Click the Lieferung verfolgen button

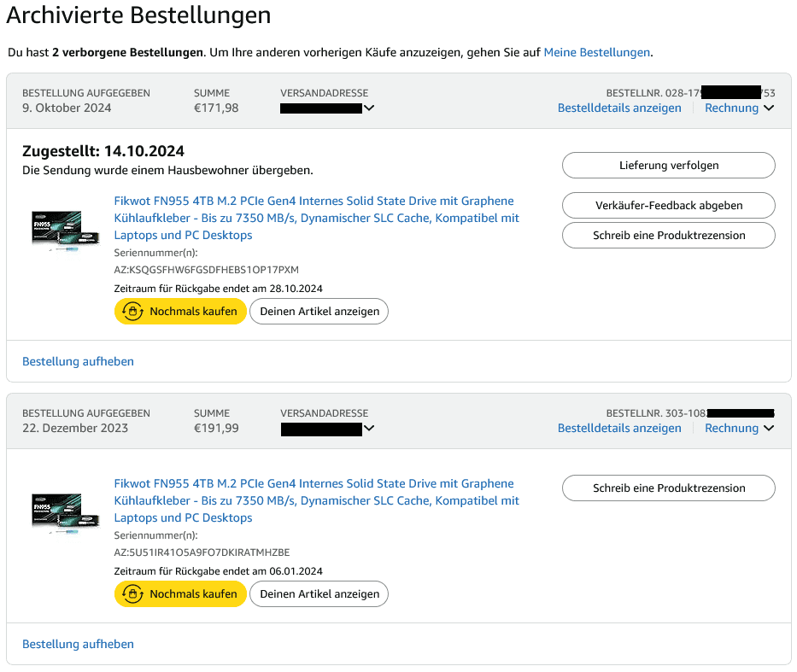[x=668, y=166]
